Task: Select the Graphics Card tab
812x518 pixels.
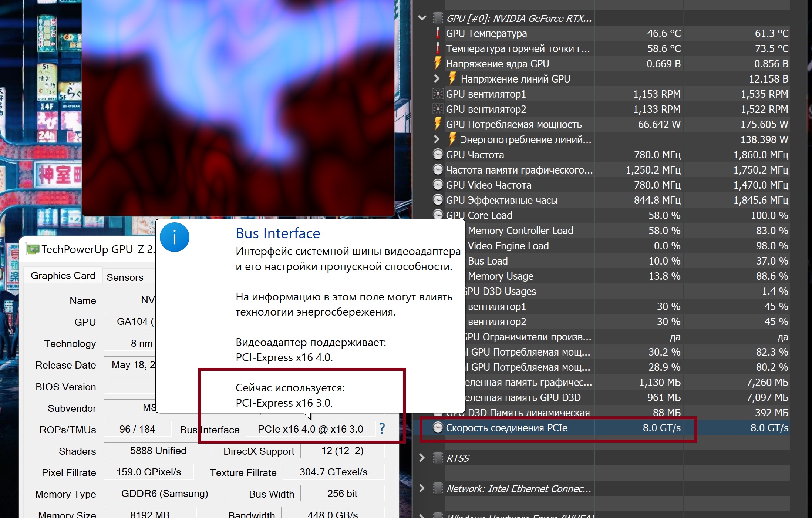Action: 63,276
